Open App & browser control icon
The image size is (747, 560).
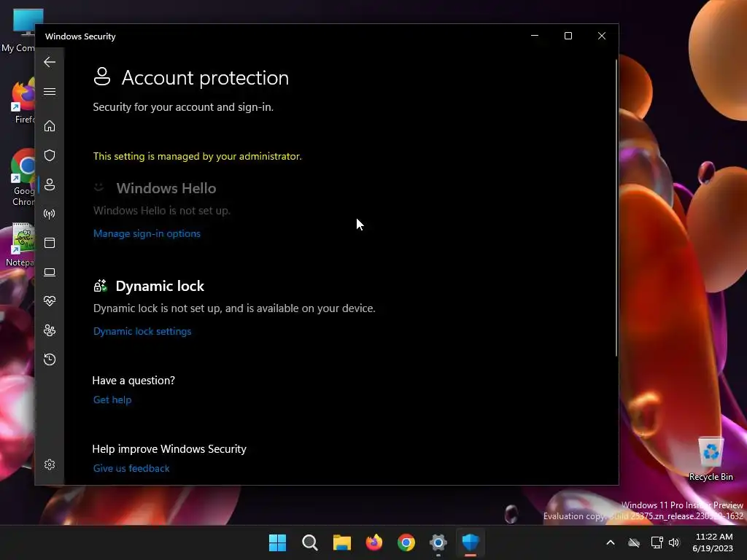pyautogui.click(x=50, y=243)
